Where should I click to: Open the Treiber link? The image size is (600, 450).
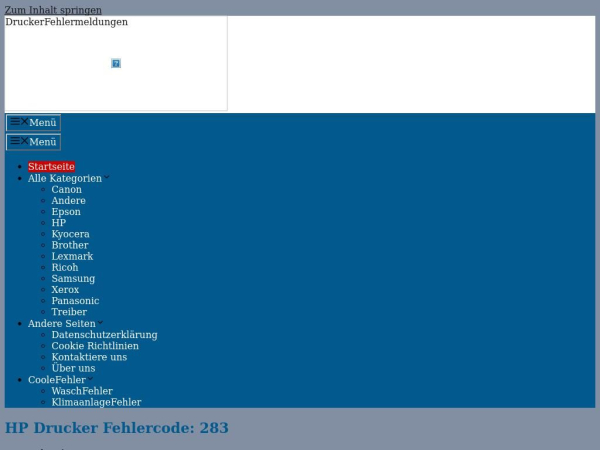[x=69, y=311]
